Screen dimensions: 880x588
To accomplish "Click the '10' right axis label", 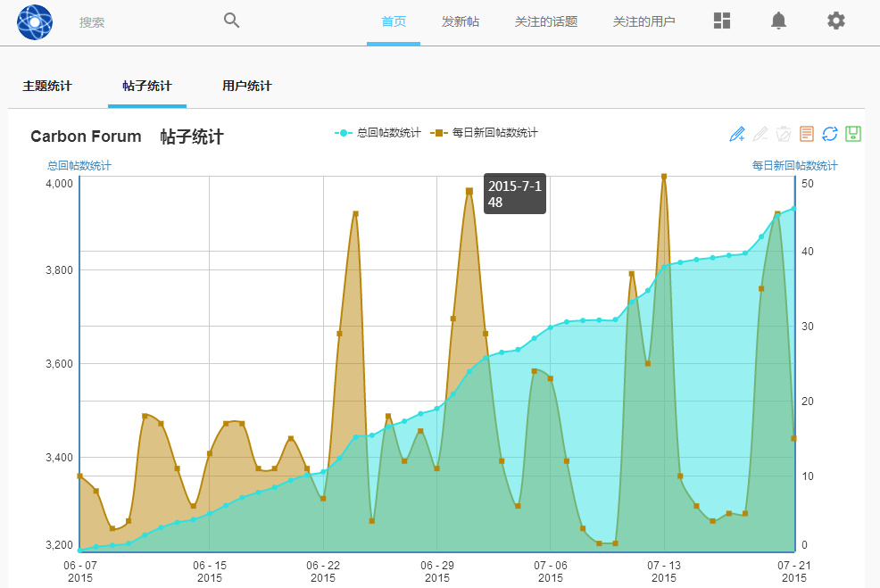I will pos(808,476).
